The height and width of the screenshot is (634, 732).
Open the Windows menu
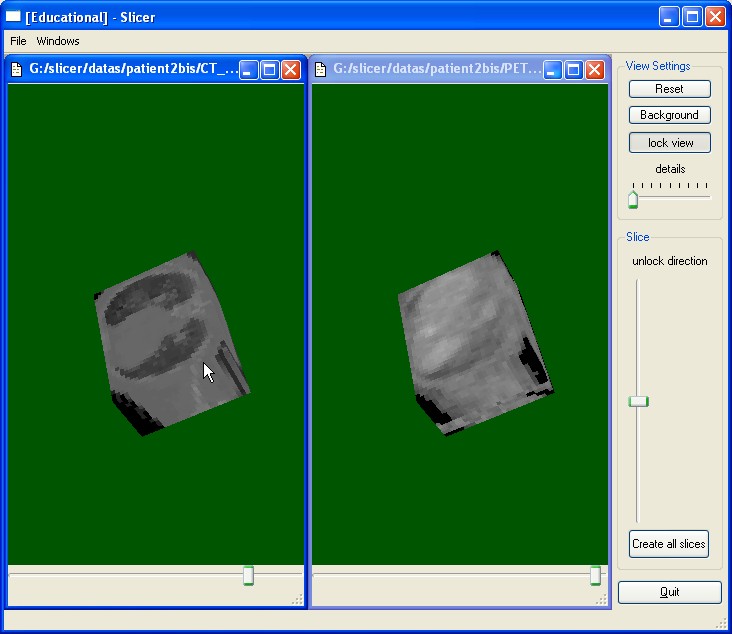[58, 41]
